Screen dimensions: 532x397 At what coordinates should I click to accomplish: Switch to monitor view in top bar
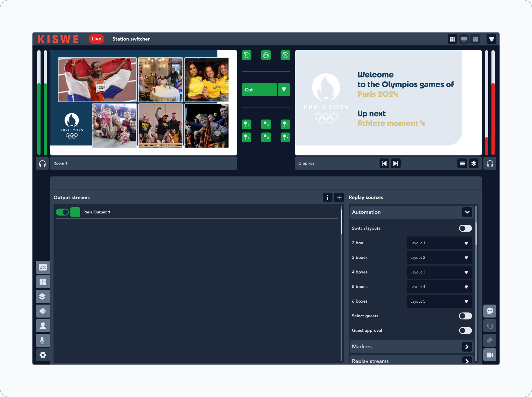click(464, 39)
